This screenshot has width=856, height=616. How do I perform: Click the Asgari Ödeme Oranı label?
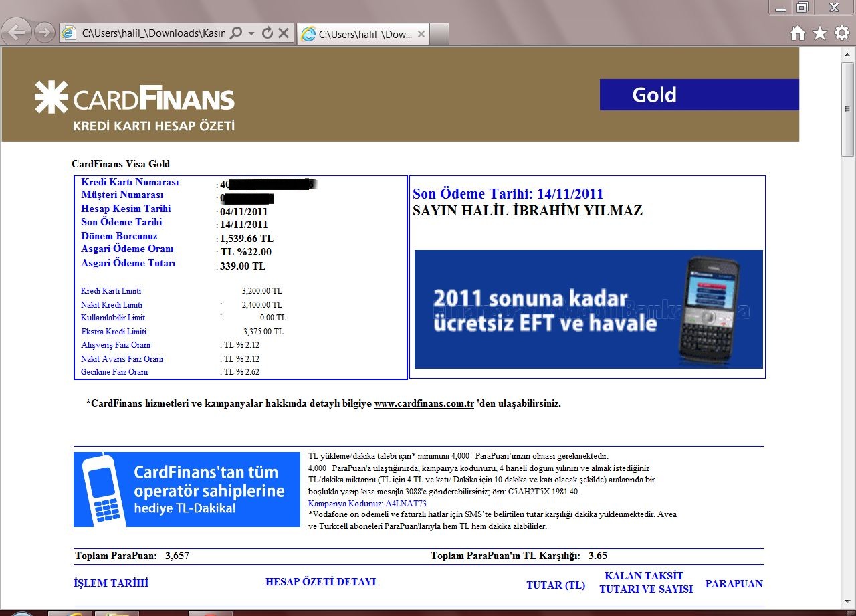tap(127, 249)
